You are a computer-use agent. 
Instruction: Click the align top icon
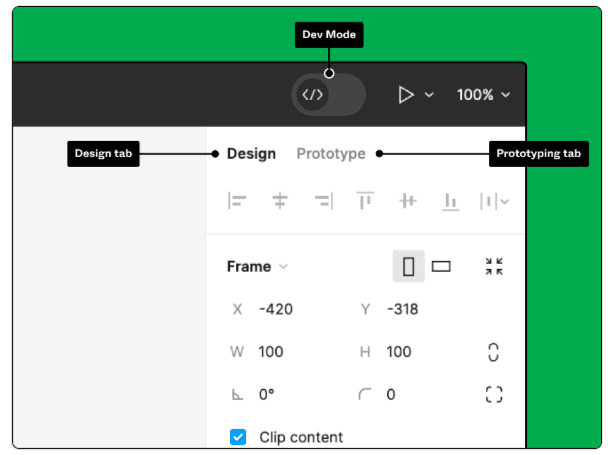point(365,201)
